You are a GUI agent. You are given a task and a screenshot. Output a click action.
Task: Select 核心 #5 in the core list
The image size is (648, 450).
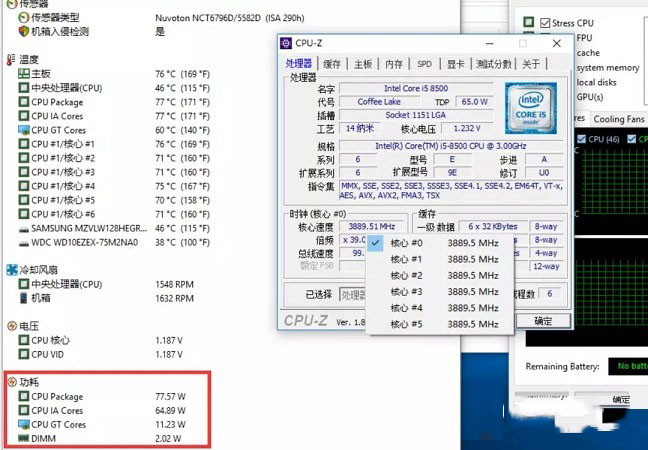[440, 324]
